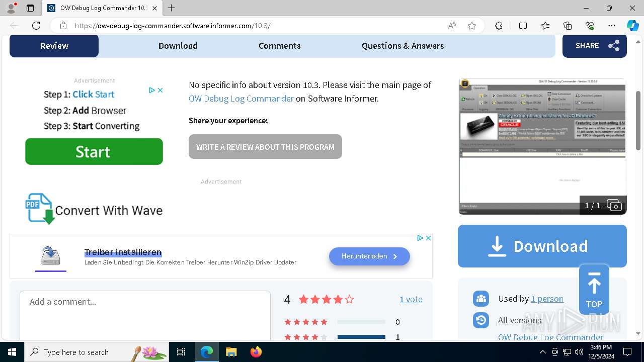Click the five-star rating row
The image size is (644, 362).
pyautogui.click(x=342, y=322)
